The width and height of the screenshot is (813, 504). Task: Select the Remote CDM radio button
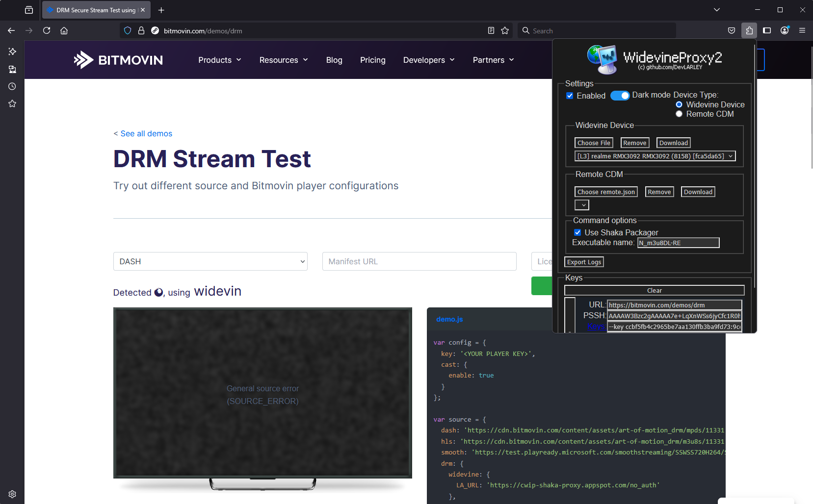click(x=679, y=114)
